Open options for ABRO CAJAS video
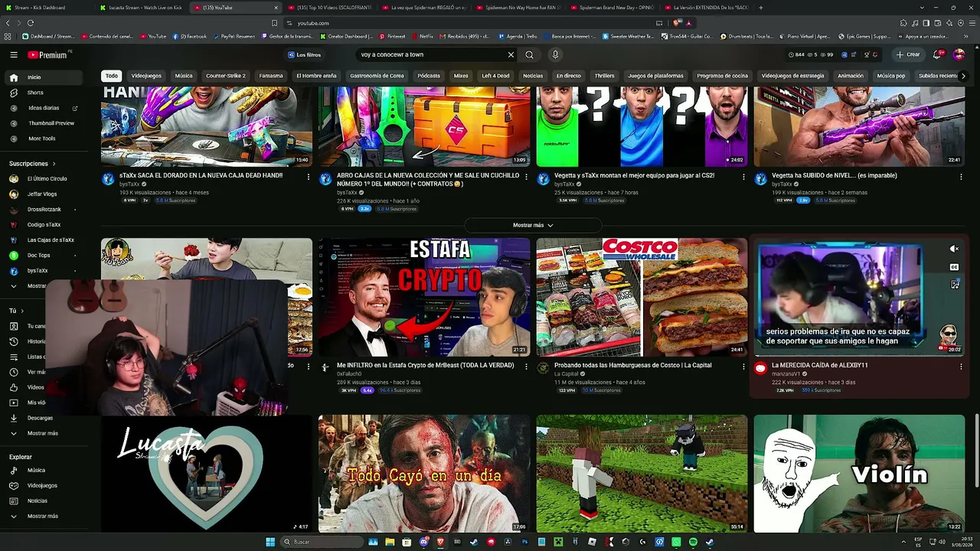 pyautogui.click(x=526, y=176)
